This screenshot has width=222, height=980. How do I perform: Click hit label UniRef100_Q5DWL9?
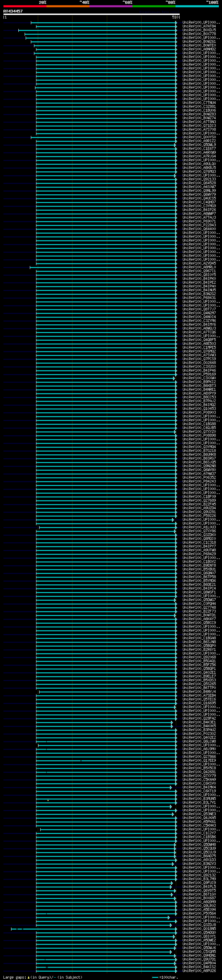(199, 145)
